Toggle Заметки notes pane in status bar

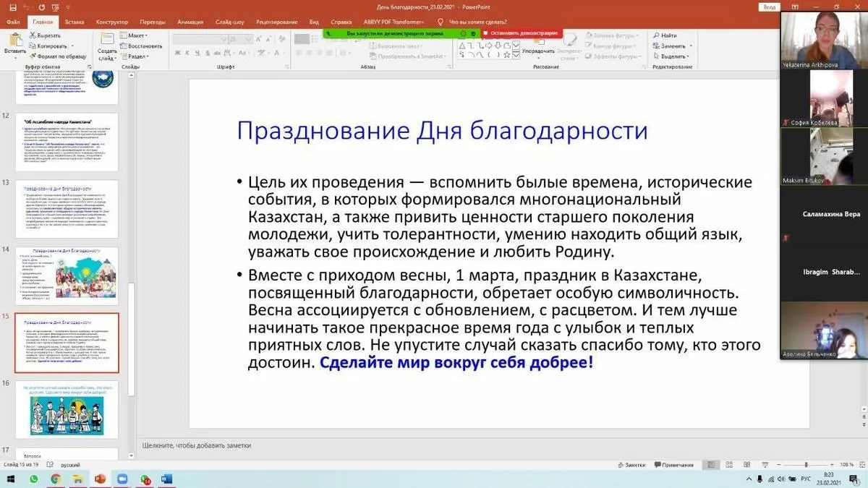click(631, 465)
